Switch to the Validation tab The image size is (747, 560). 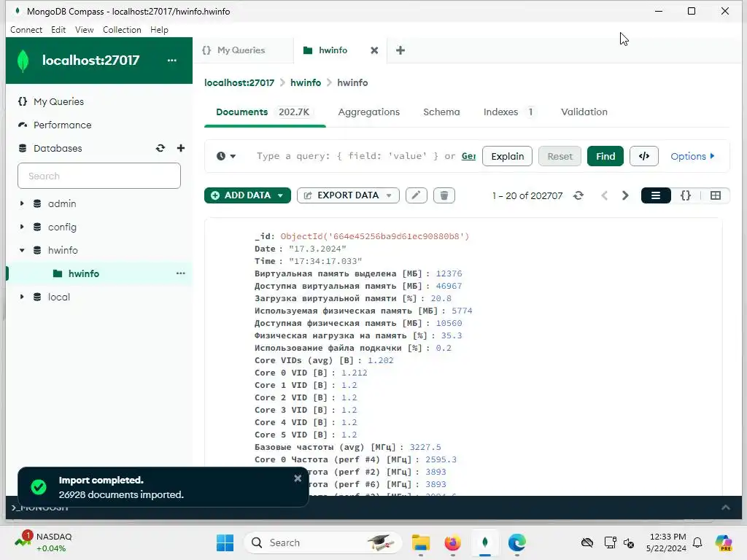point(584,112)
